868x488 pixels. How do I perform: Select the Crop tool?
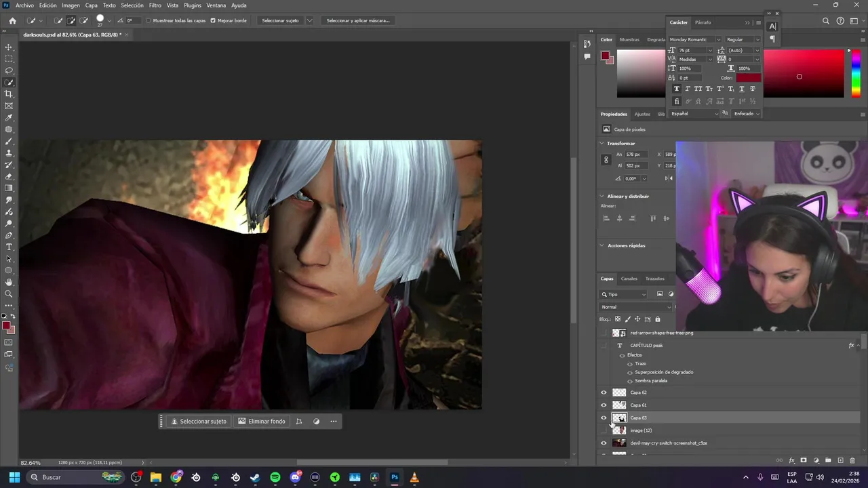coord(9,94)
